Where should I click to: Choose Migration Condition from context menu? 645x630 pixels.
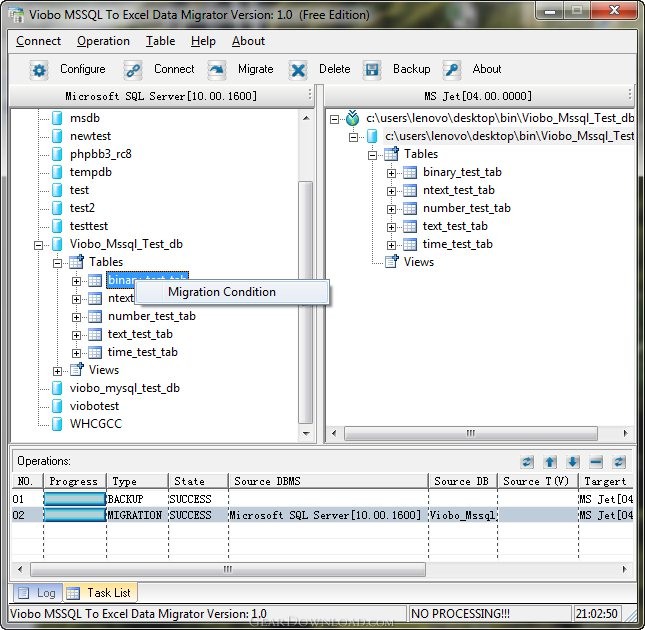[221, 292]
